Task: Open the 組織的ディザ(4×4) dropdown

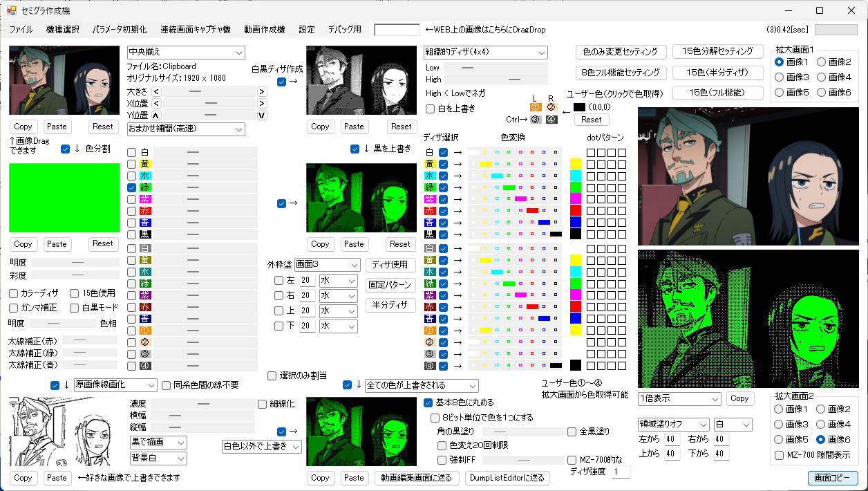Action: pos(485,53)
